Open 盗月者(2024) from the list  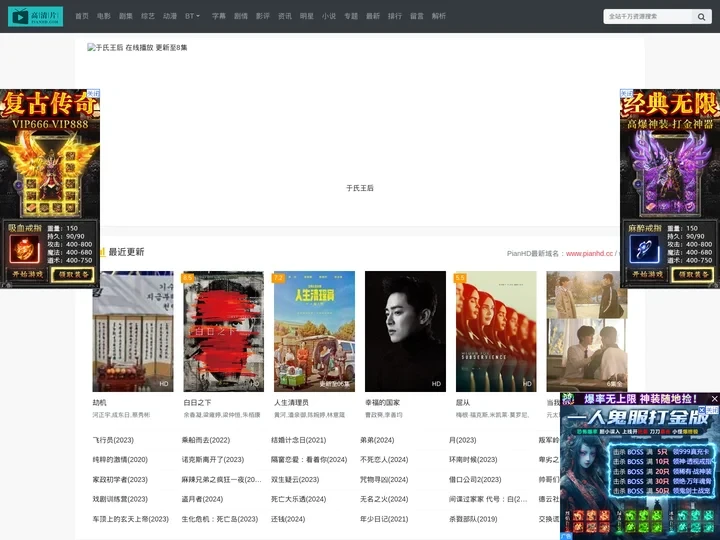coord(202,499)
